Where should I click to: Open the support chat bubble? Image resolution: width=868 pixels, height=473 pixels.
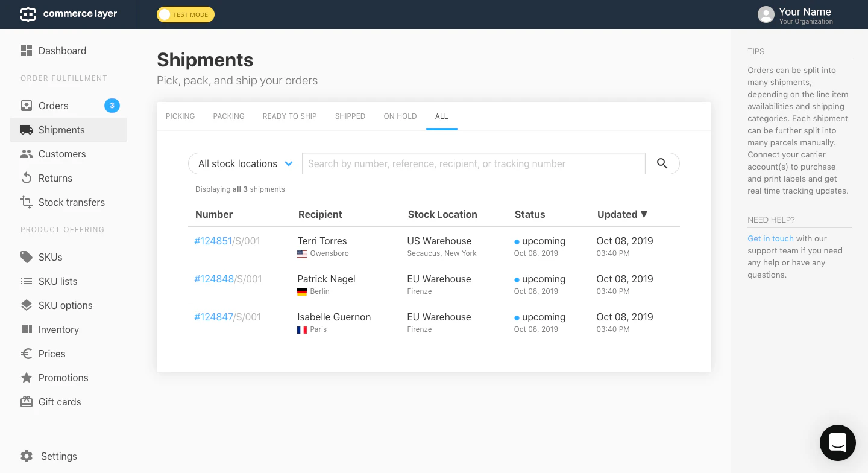[838, 443]
